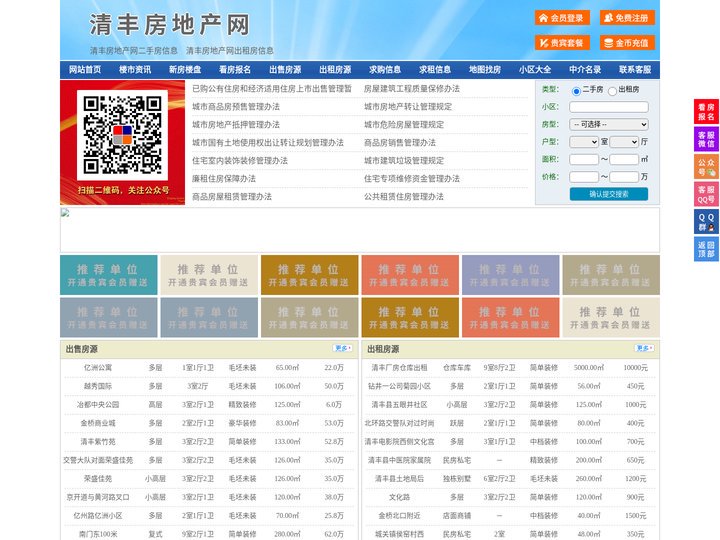This screenshot has height=540, width=720.
Task: Open the 房型 dropdown showing 可选择
Action: (609, 124)
